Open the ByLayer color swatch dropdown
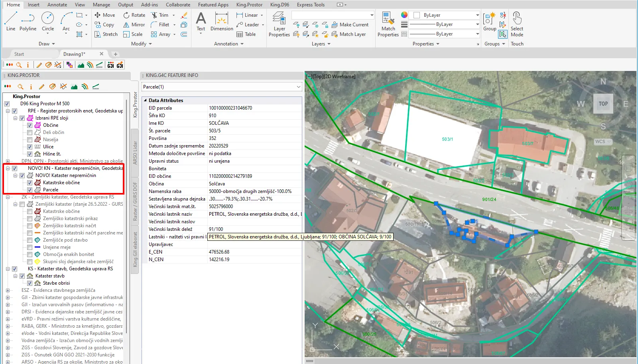The image size is (638, 364). click(x=477, y=15)
